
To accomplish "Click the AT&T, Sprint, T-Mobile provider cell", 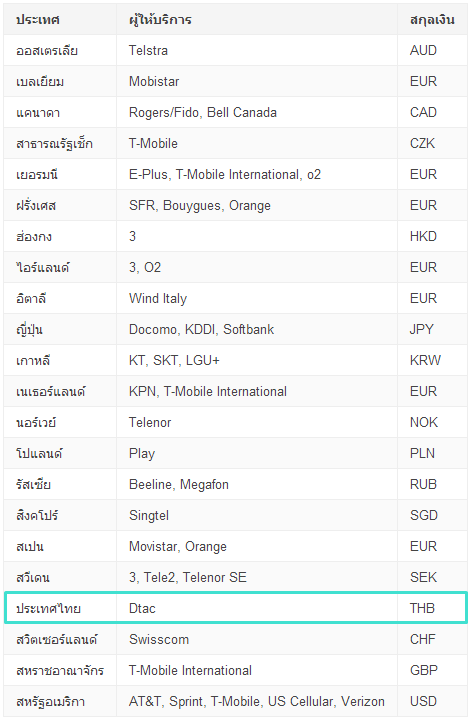I will coord(257,701).
